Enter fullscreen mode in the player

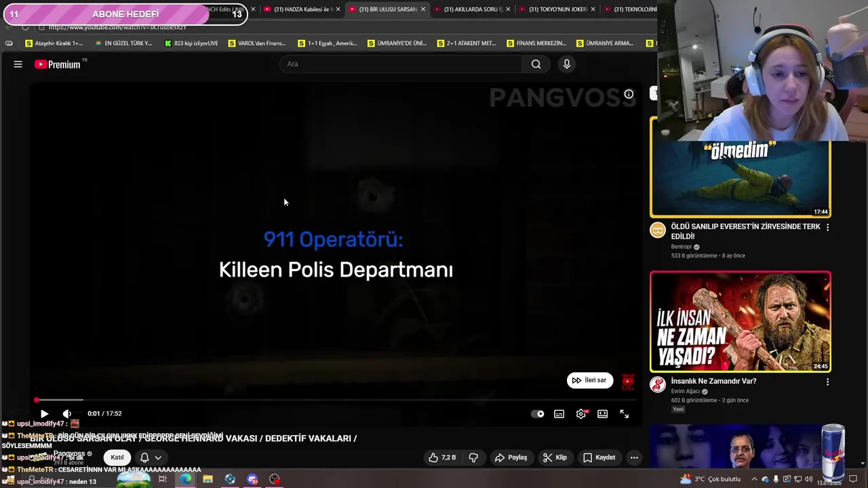[x=624, y=413]
